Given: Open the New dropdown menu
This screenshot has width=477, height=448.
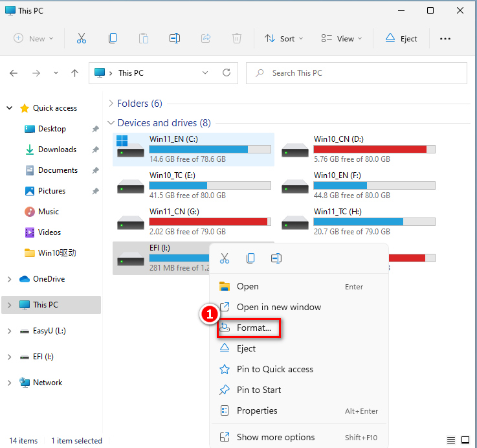Looking at the screenshot, I should [x=34, y=39].
